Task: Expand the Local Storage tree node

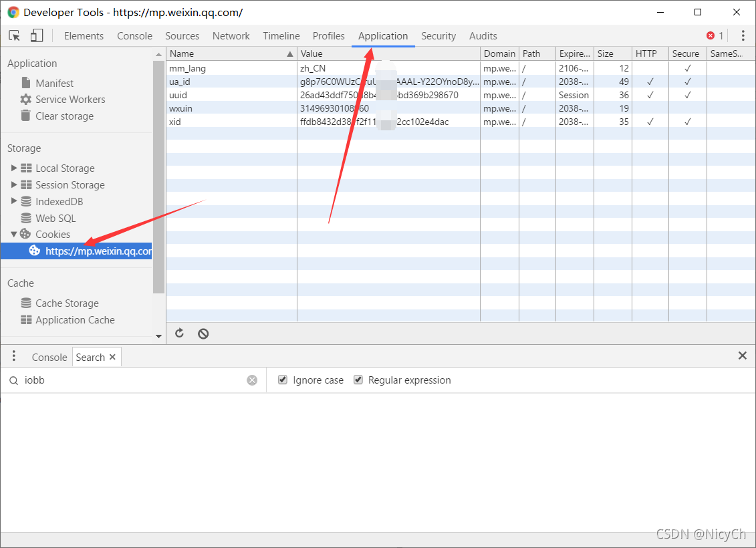Action: point(14,168)
